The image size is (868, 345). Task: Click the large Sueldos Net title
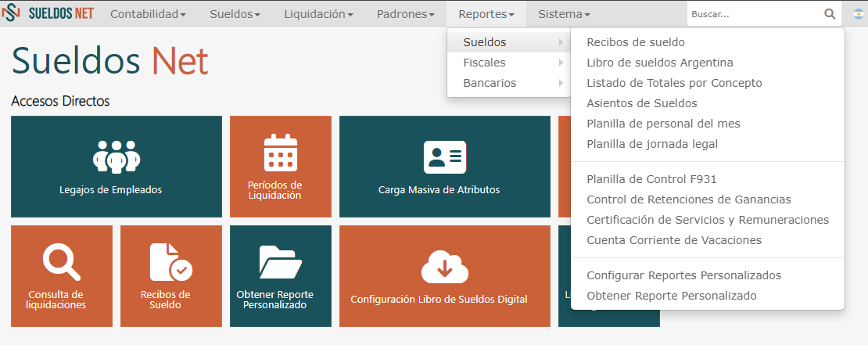click(109, 60)
